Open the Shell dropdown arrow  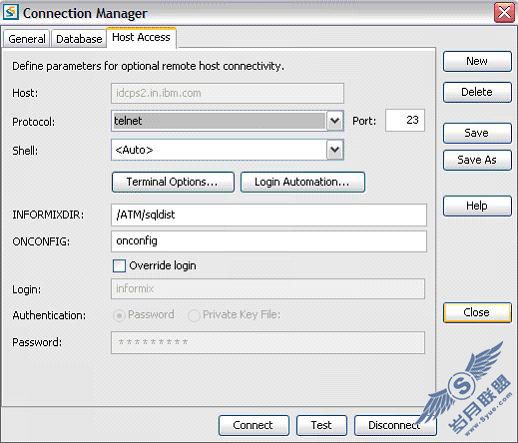tap(335, 150)
